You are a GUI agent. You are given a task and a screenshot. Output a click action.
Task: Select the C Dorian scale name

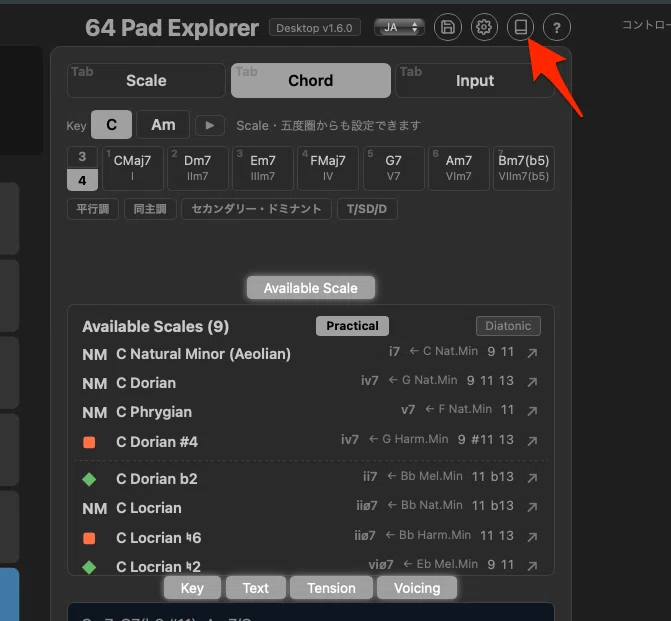pos(146,383)
